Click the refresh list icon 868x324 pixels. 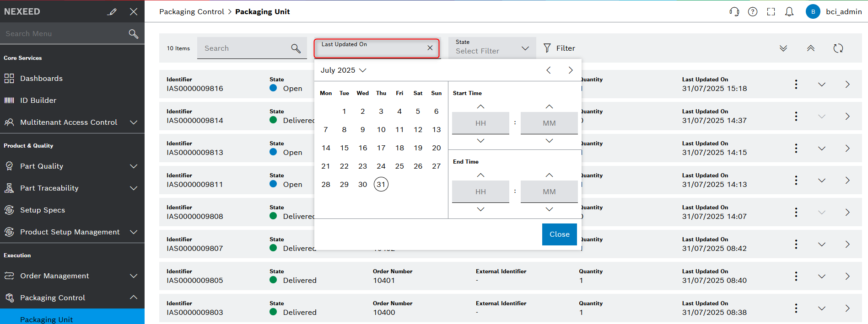click(838, 48)
